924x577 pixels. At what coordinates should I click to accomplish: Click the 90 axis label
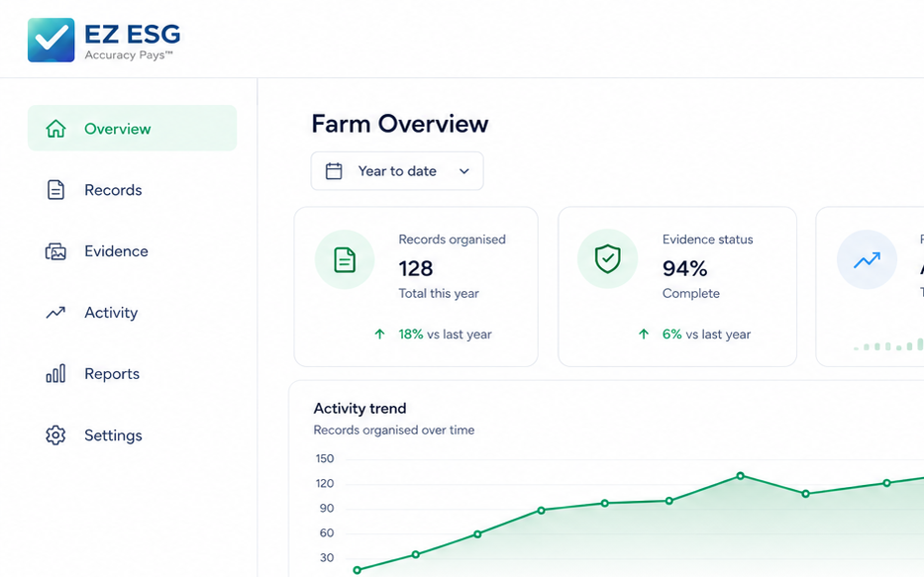pyautogui.click(x=327, y=508)
